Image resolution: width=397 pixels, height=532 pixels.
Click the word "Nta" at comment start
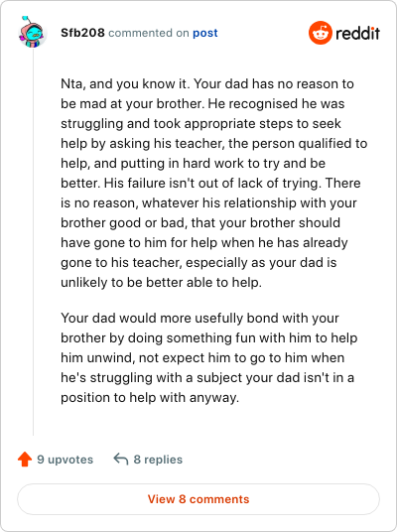71,83
